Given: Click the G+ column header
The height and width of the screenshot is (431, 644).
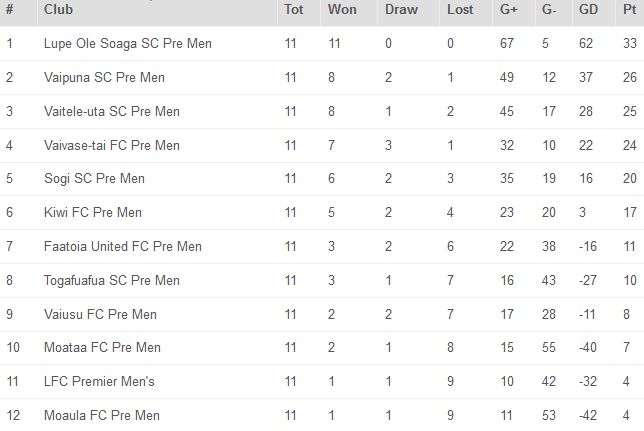Looking at the screenshot, I should (x=509, y=10).
